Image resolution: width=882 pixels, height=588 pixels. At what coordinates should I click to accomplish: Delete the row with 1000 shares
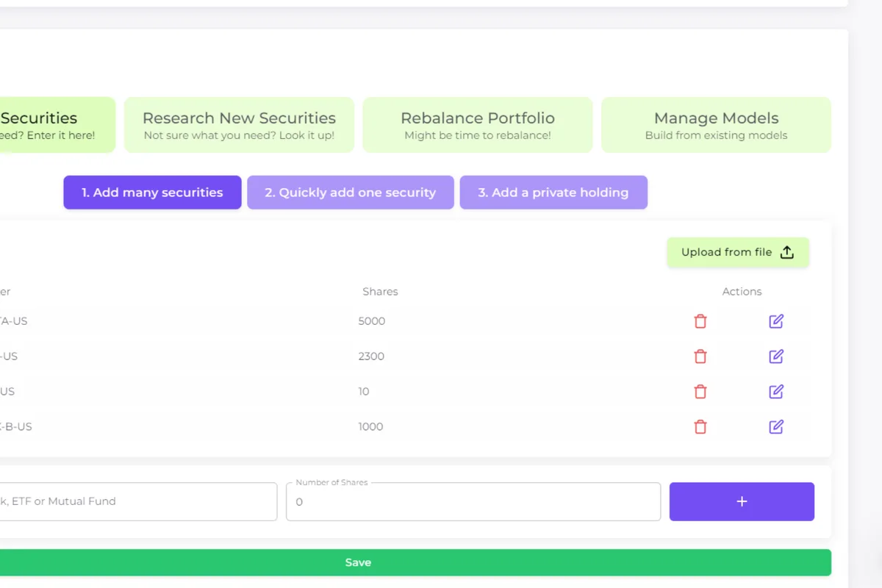[700, 427]
